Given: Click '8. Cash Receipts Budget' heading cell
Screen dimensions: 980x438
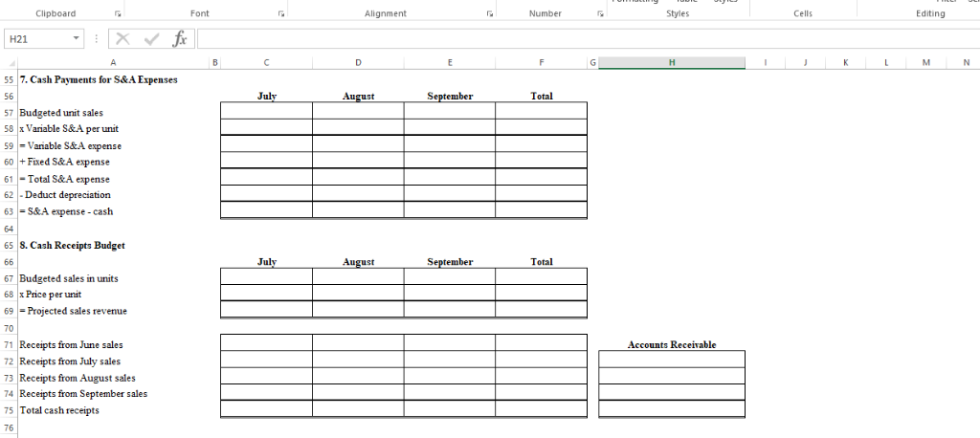Looking at the screenshot, I should coord(73,246).
